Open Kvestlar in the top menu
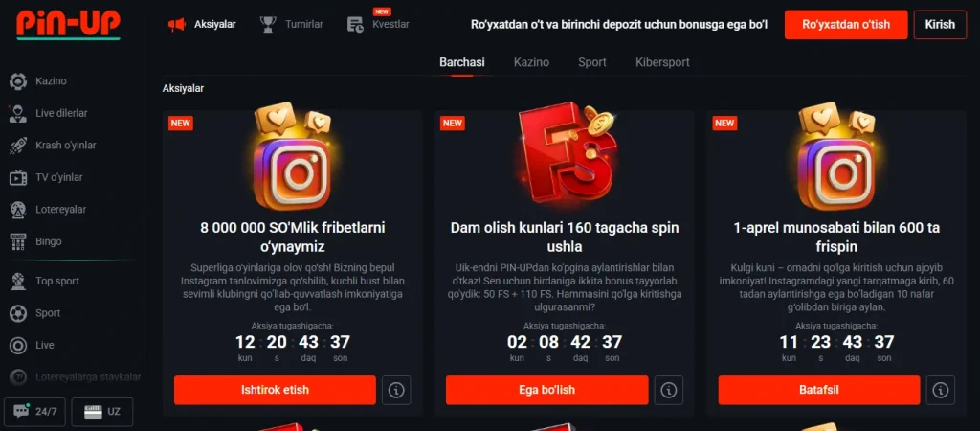 point(378,24)
